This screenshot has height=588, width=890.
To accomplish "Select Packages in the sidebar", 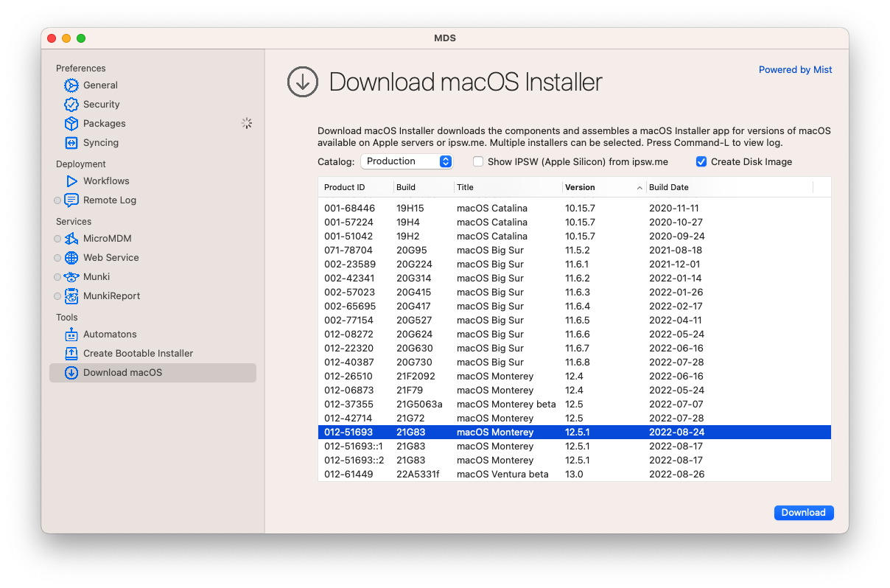I will click(x=153, y=124).
